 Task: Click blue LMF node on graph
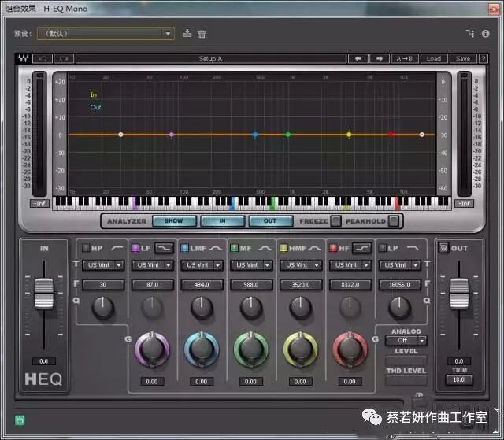coord(255,135)
